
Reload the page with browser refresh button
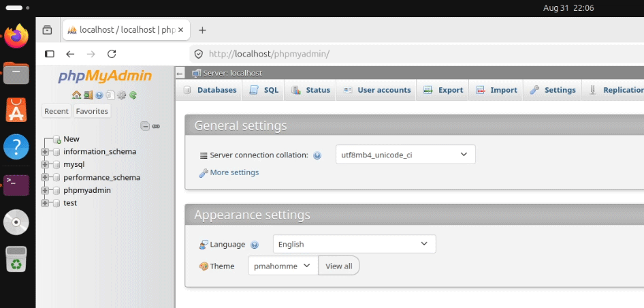pyautogui.click(x=112, y=54)
